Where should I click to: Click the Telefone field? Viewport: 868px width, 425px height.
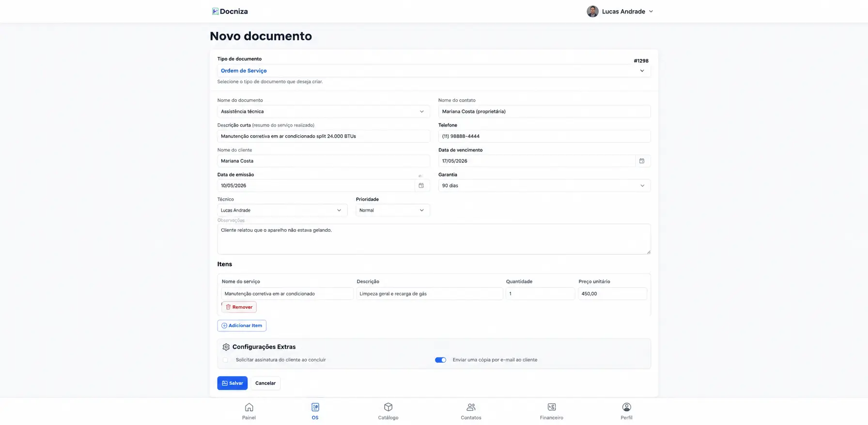(544, 136)
